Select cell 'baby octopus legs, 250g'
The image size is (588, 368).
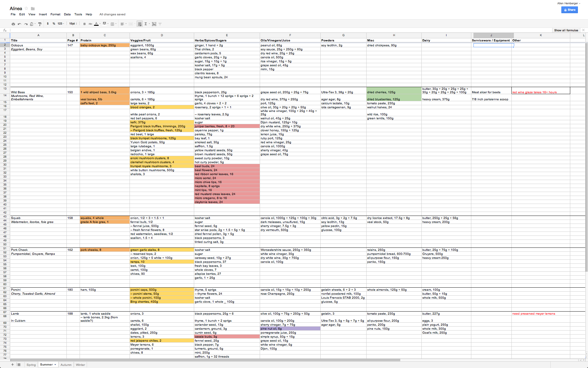[105, 45]
